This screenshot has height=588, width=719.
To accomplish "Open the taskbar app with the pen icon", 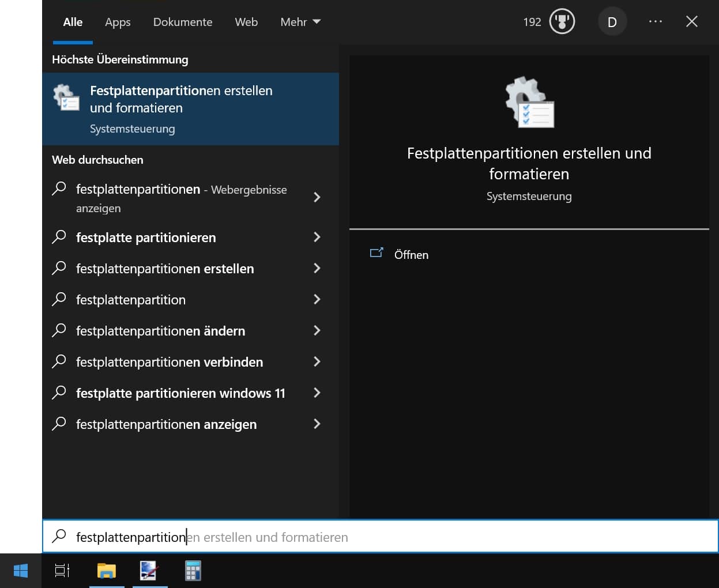I will tap(149, 571).
